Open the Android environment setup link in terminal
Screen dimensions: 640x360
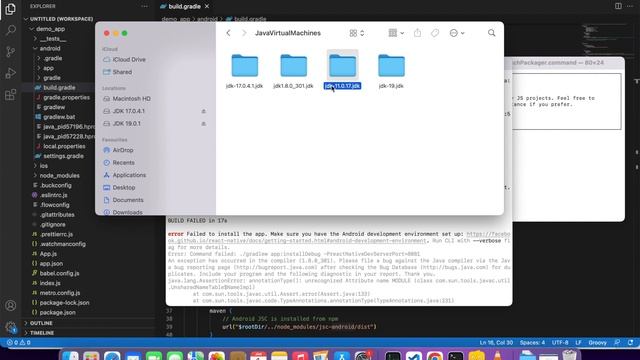pyautogui.click(x=339, y=238)
